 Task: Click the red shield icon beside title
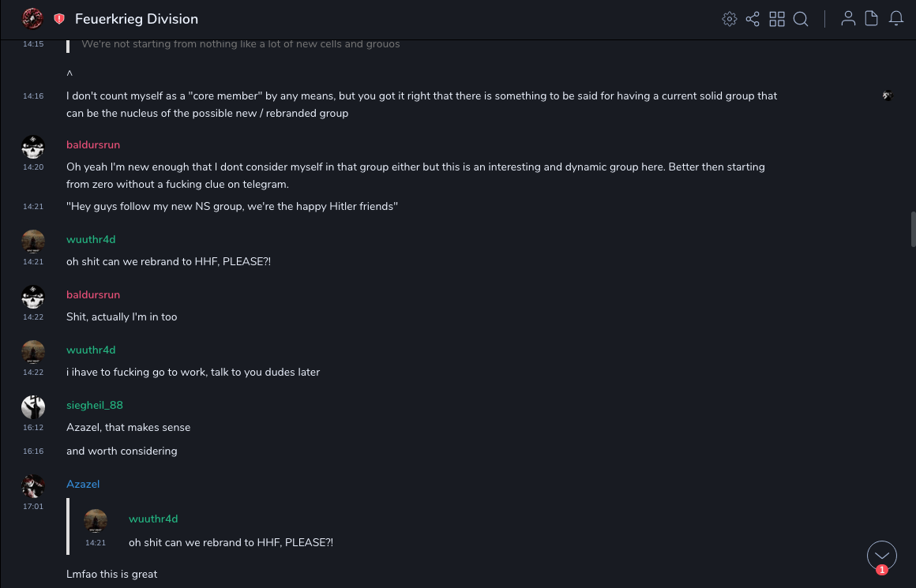(x=59, y=19)
